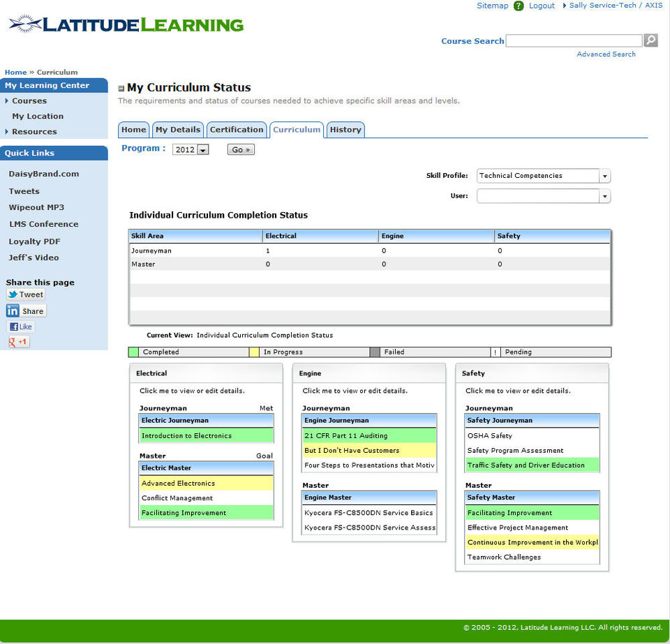Click the Go button
Viewport: 670px width, 644px height.
(x=241, y=149)
